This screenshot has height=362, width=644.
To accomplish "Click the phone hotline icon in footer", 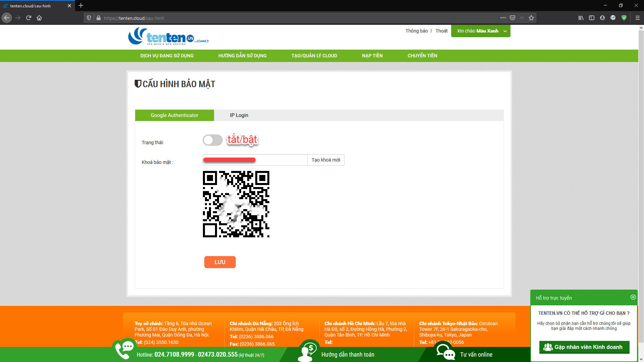I will [124, 349].
